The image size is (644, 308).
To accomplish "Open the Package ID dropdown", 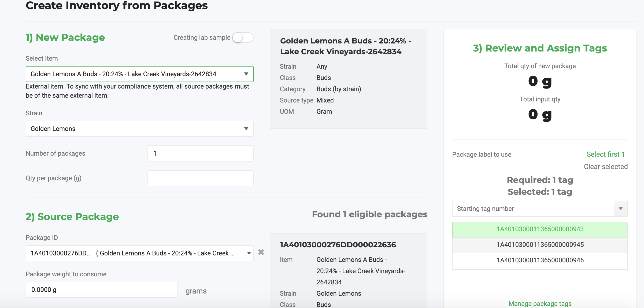I will coord(139,253).
